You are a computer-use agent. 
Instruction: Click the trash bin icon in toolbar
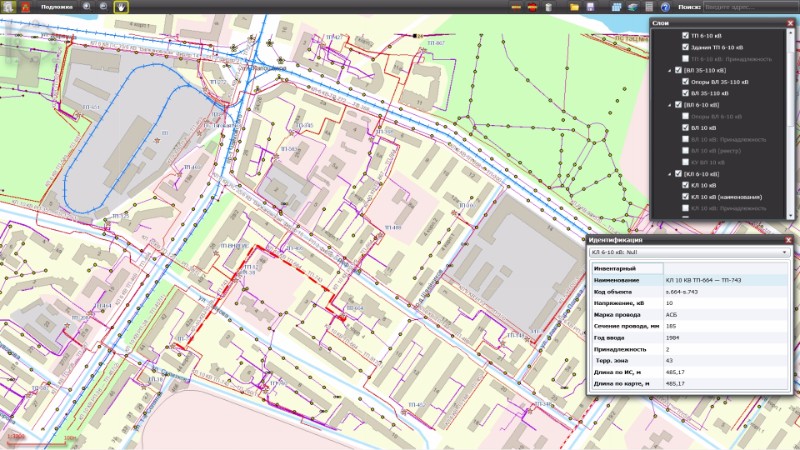pyautogui.click(x=551, y=7)
